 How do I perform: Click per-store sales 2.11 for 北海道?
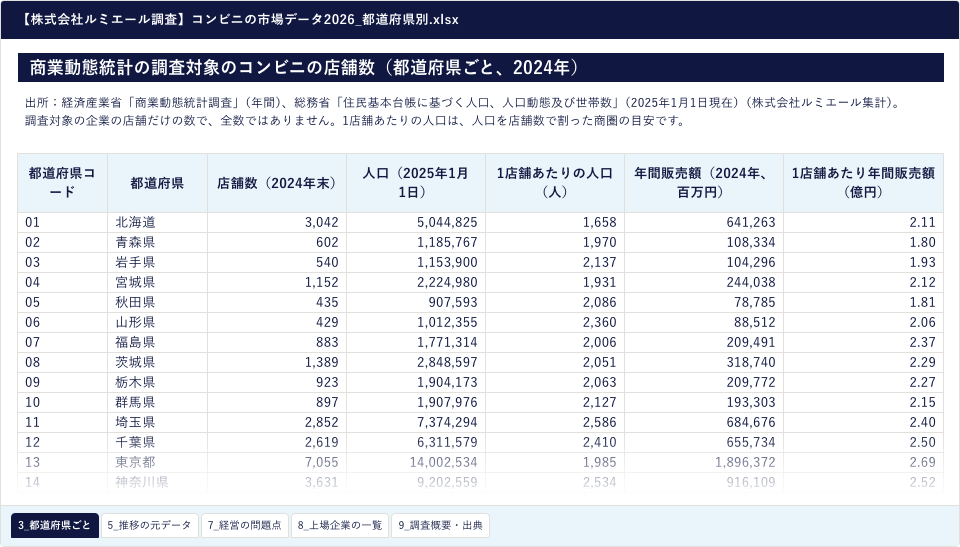click(863, 222)
